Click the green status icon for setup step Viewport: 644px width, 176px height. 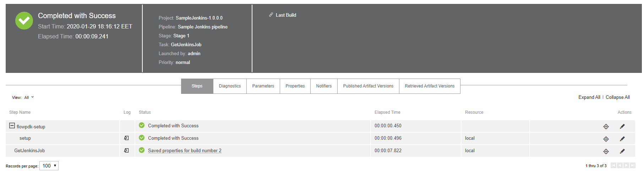coord(142,138)
